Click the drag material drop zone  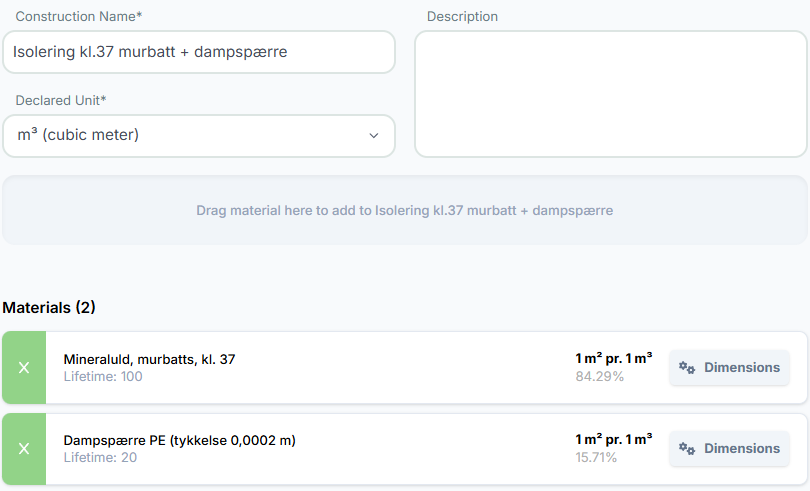(x=404, y=211)
